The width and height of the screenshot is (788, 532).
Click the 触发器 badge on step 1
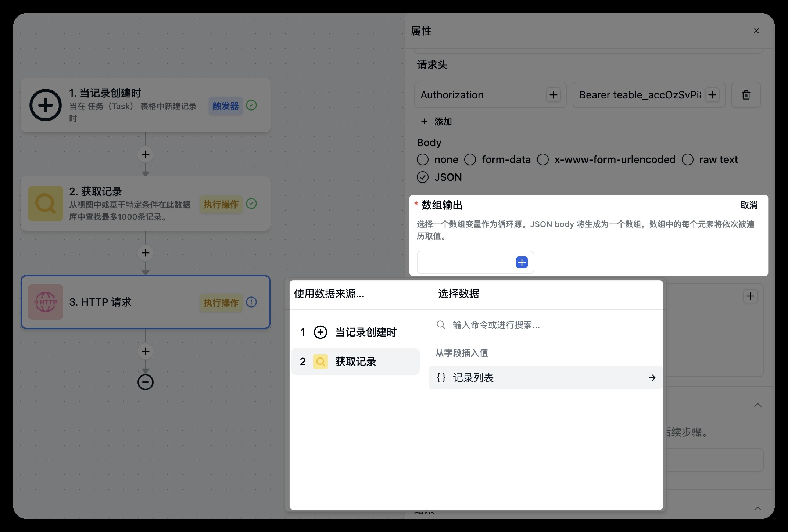click(226, 106)
